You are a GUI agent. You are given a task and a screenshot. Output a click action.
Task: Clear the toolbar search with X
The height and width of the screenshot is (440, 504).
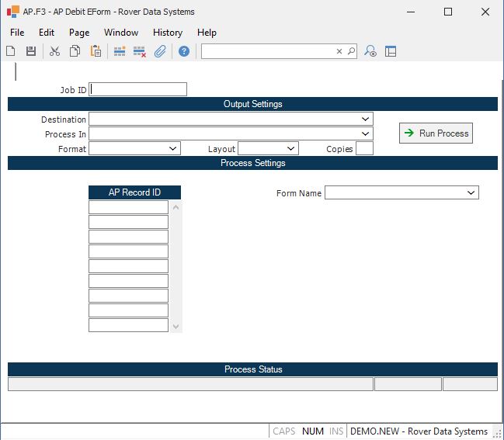339,51
